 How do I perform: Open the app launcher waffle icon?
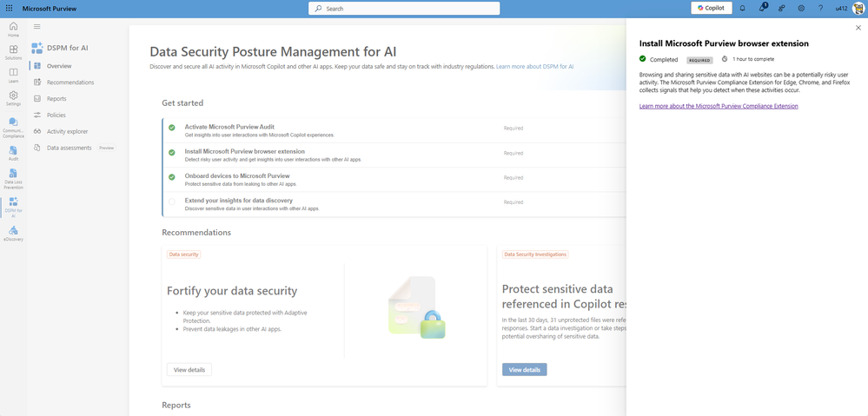[9, 9]
